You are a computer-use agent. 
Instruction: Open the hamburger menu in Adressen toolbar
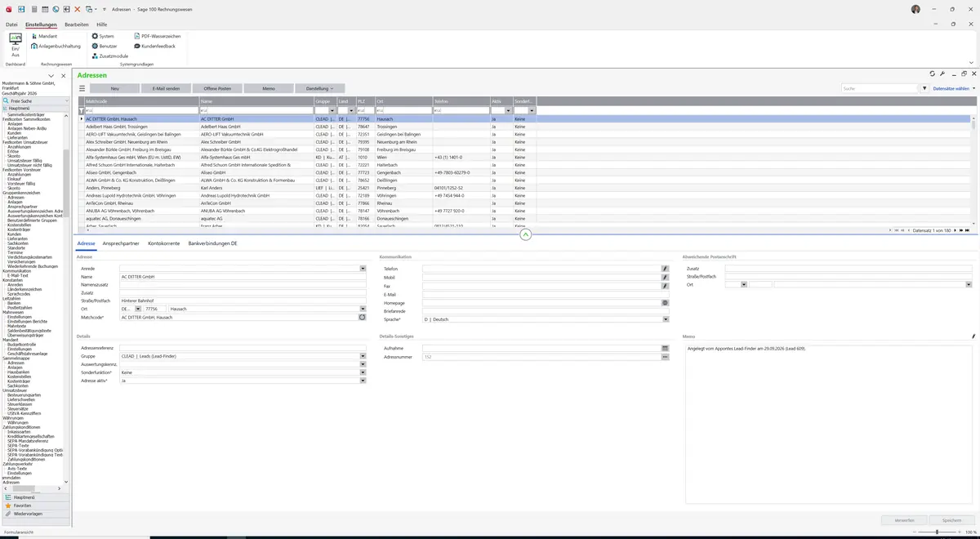(82, 88)
